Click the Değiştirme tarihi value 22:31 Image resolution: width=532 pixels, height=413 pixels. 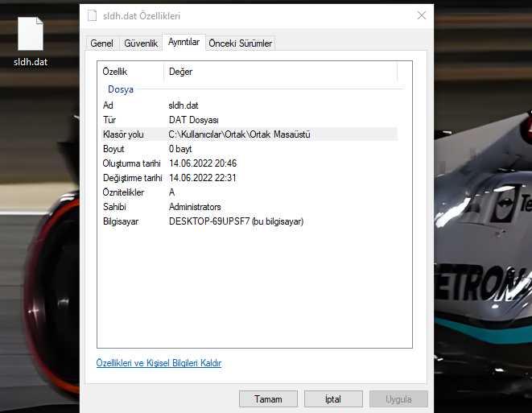click(203, 178)
